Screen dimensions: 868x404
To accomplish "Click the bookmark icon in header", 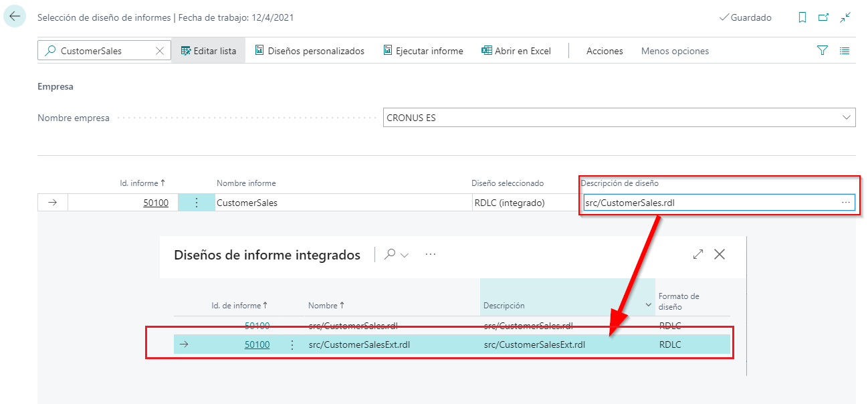I will pyautogui.click(x=802, y=18).
